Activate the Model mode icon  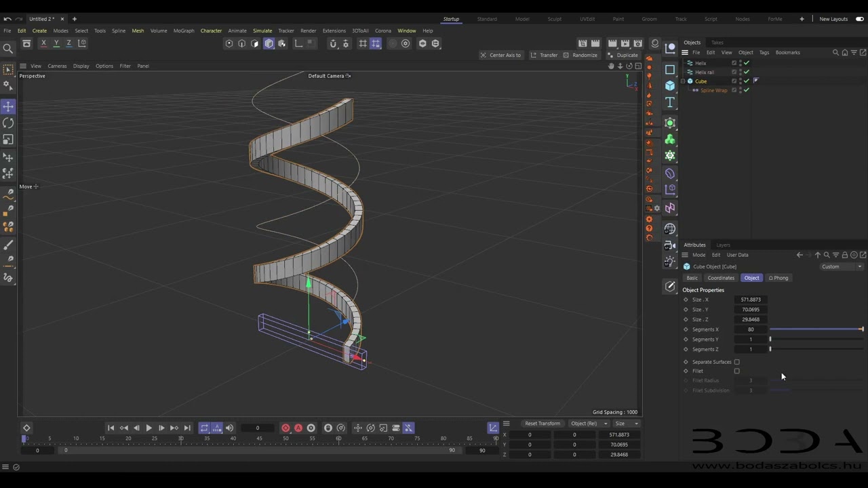point(269,43)
